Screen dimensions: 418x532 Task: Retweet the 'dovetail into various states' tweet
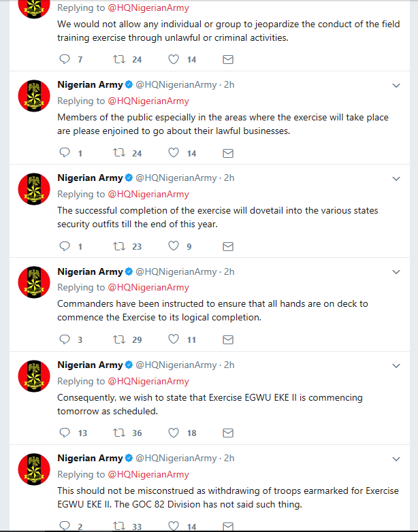pos(120,246)
